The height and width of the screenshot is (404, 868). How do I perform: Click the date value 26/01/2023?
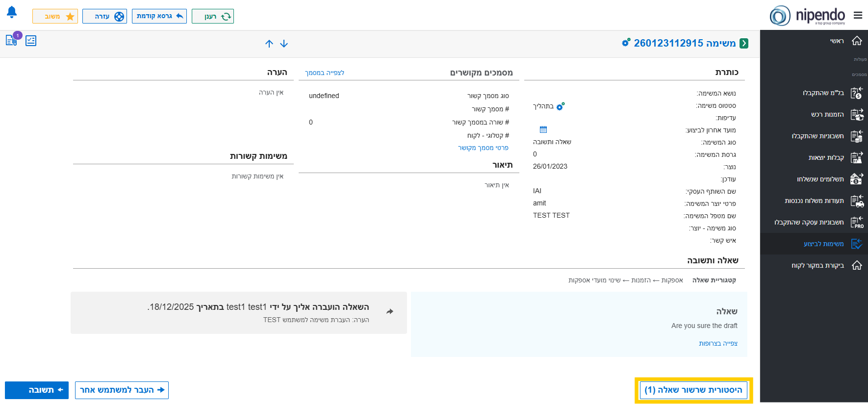pyautogui.click(x=550, y=166)
